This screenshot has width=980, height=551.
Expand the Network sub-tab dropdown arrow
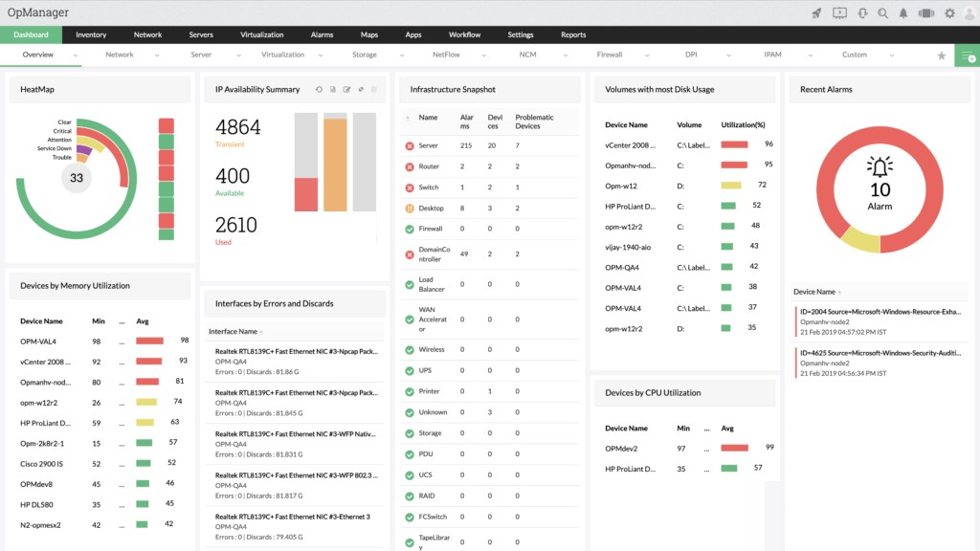pos(157,55)
